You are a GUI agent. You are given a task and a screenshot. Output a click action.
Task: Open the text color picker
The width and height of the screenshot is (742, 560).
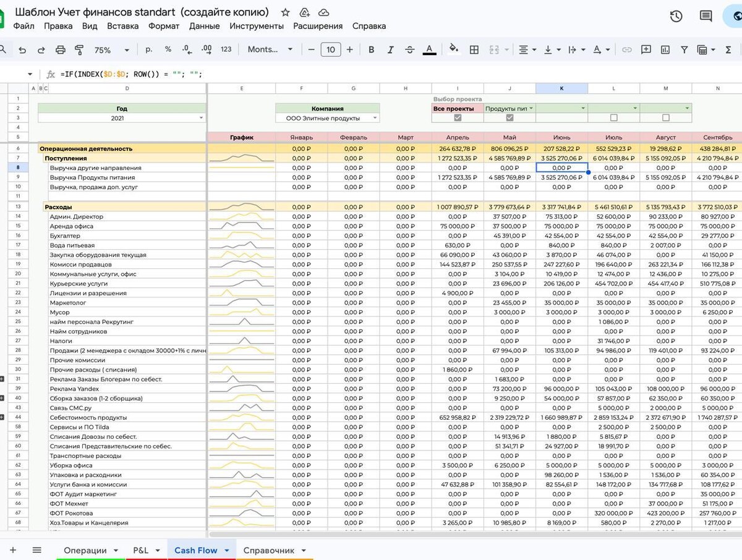tap(429, 50)
